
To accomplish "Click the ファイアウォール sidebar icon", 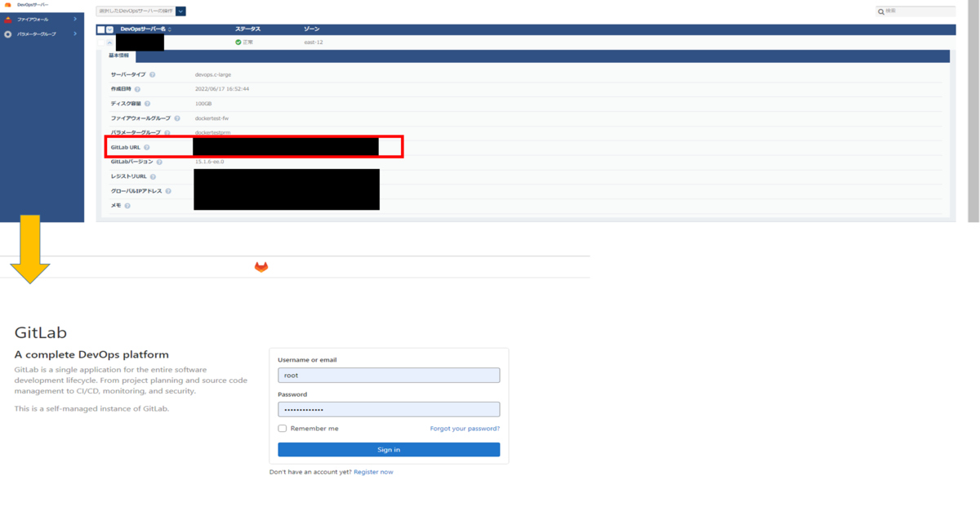I will (x=8, y=19).
